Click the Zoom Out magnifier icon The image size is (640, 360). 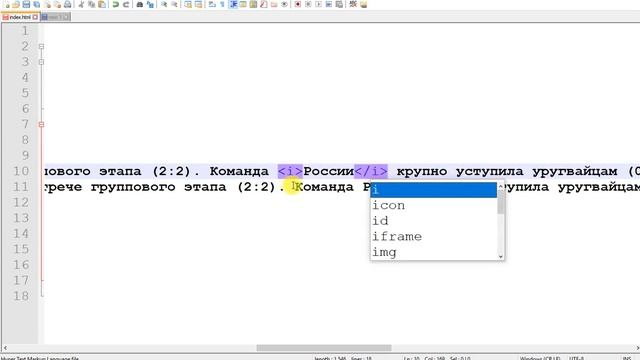pyautogui.click(x=174, y=4)
